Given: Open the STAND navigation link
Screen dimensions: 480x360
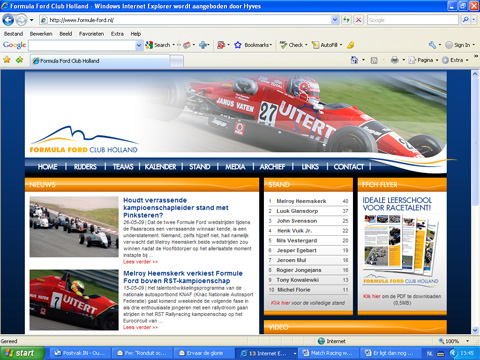Looking at the screenshot, I should point(200,167).
